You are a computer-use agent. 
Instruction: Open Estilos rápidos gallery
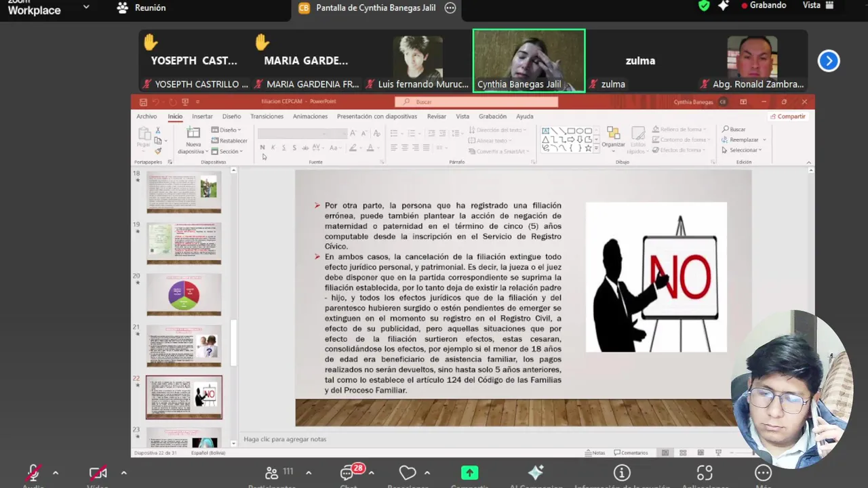[x=638, y=140]
